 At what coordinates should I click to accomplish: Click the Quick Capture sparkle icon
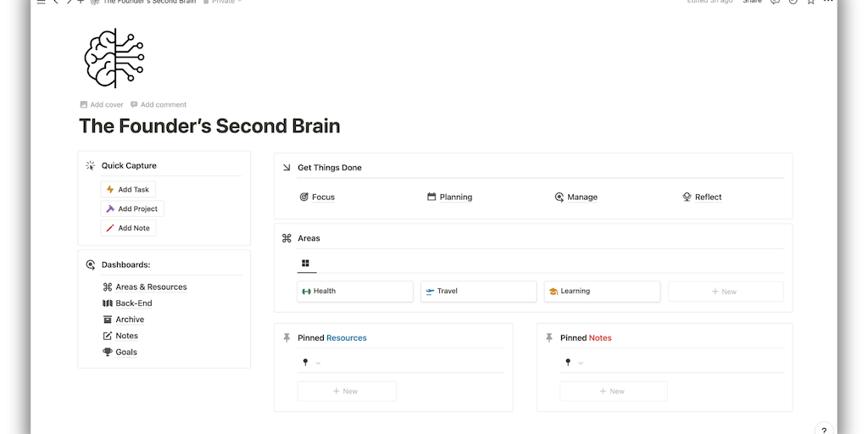[91, 165]
